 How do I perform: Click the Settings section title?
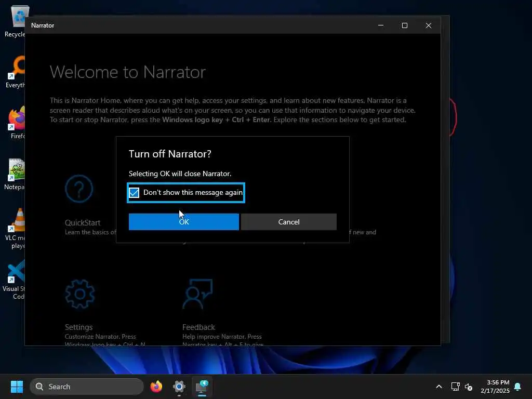(x=79, y=327)
